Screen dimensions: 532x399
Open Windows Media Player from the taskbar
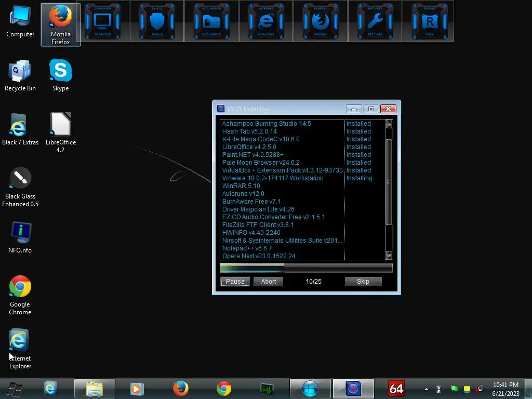point(137,389)
